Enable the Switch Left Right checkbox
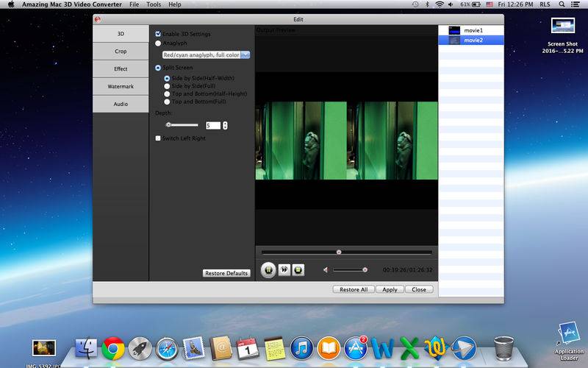This screenshot has height=368, width=588. [158, 138]
